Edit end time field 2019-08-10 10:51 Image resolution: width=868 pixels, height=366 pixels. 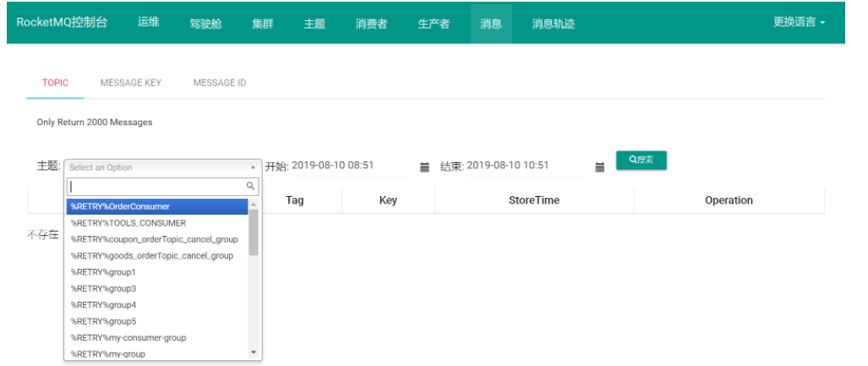coord(527,166)
